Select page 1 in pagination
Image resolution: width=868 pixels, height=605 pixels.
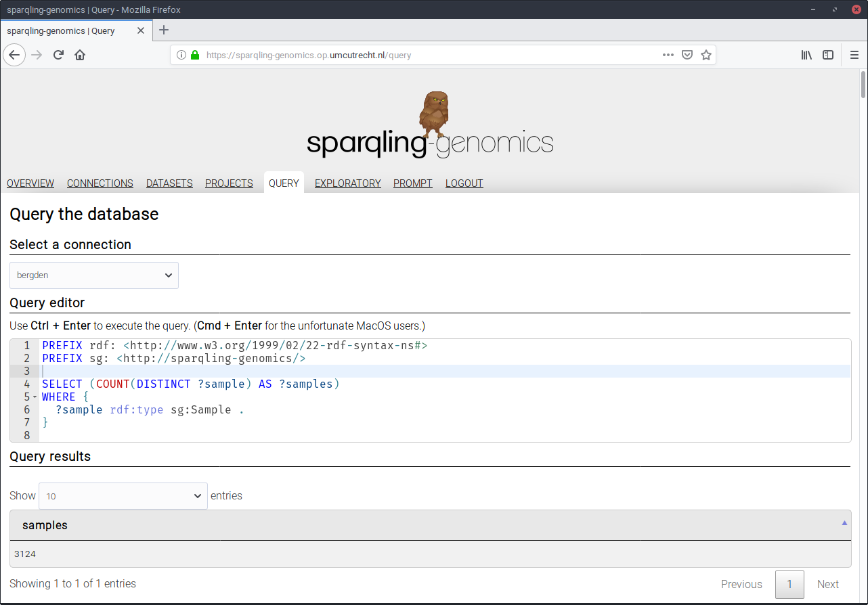[789, 584]
